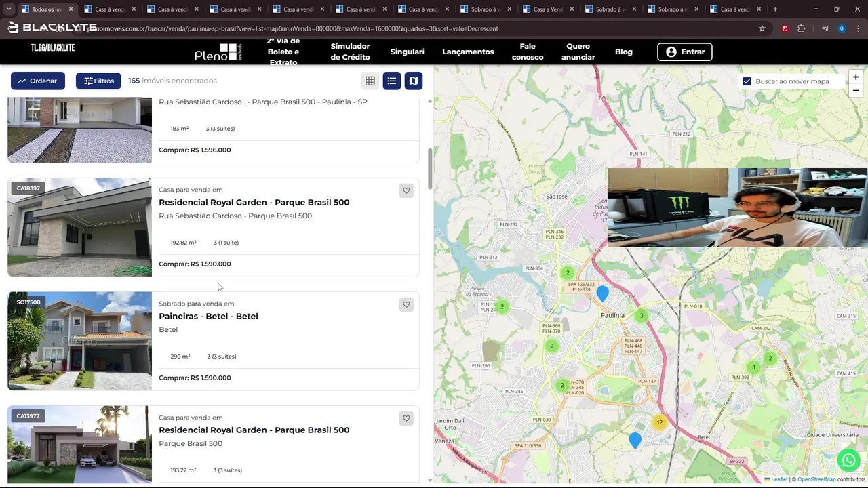This screenshot has height=488, width=868.
Task: Click price text R$ 1.596.000
Action: [211, 150]
